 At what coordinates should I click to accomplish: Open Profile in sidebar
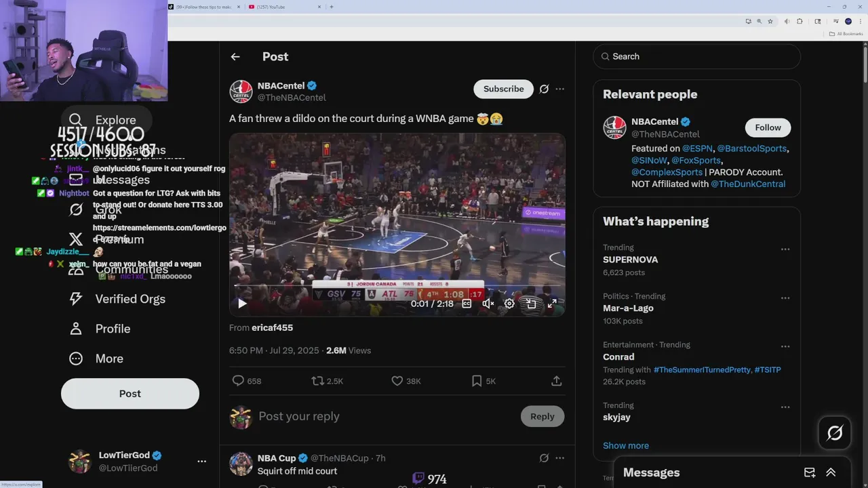click(x=100, y=329)
